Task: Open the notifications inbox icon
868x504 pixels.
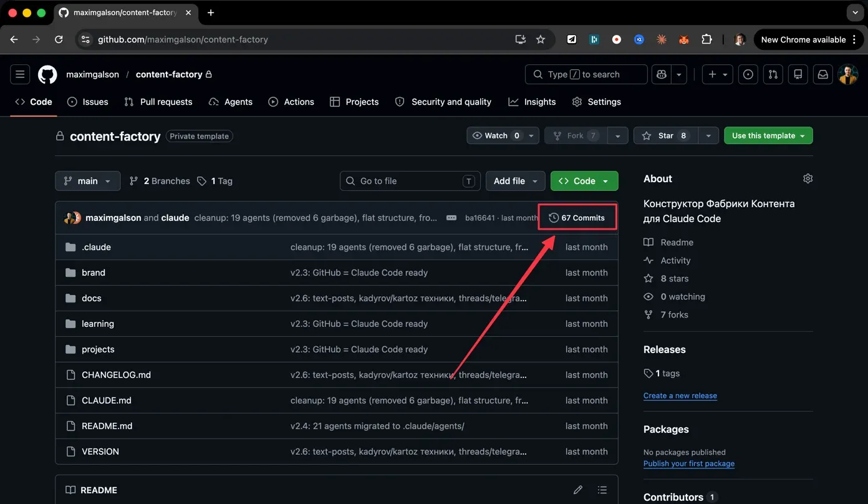Action: [x=822, y=74]
